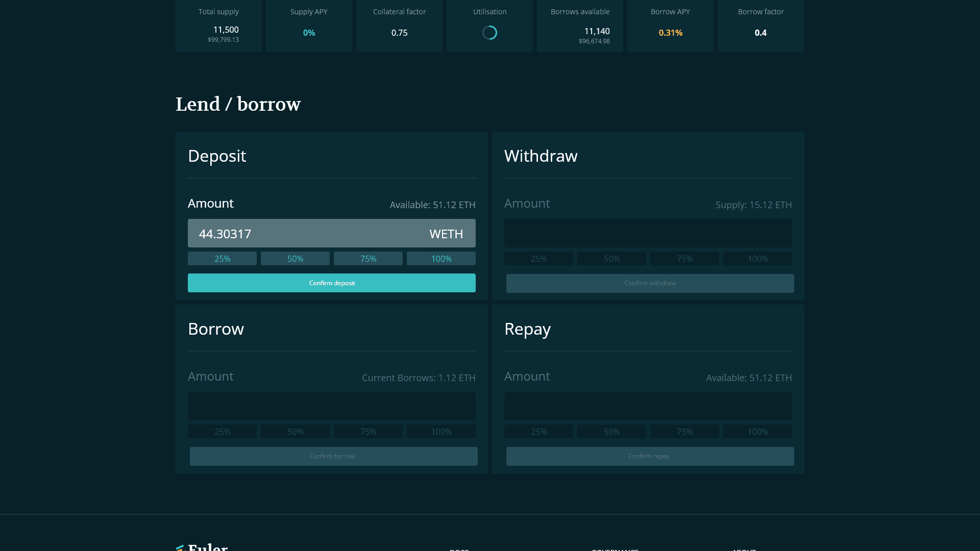The height and width of the screenshot is (551, 980).
Task: Click into the Deposit amount input field
Action: coord(306,234)
